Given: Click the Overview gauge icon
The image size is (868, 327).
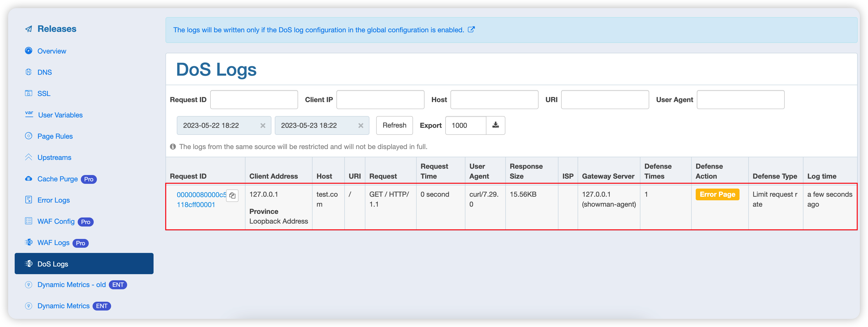Looking at the screenshot, I should 29,51.
